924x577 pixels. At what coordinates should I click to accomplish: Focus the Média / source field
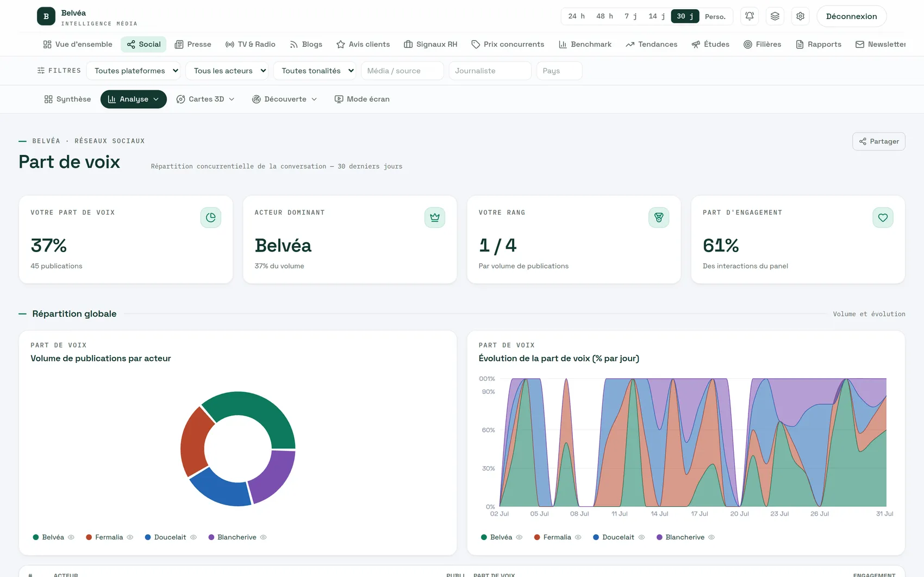(402, 71)
